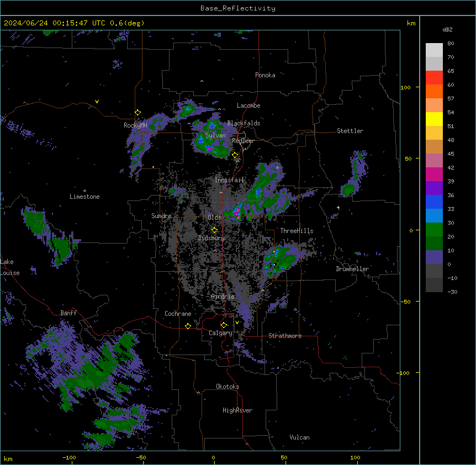Select the yellow diamond marker under Cochrane

[x=188, y=326]
